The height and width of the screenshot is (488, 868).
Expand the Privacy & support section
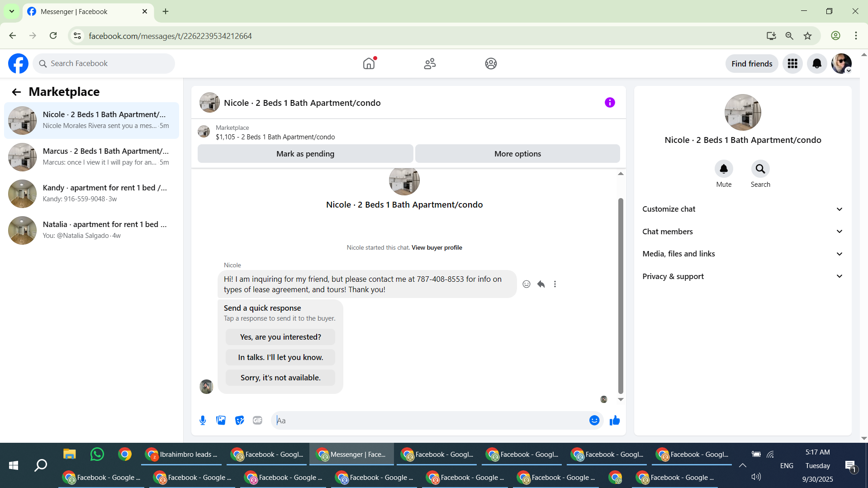(x=743, y=276)
